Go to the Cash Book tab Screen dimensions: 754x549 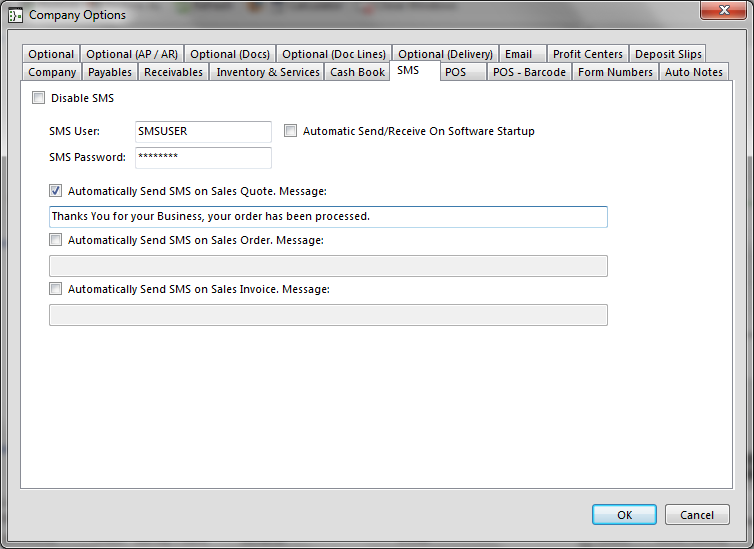357,72
